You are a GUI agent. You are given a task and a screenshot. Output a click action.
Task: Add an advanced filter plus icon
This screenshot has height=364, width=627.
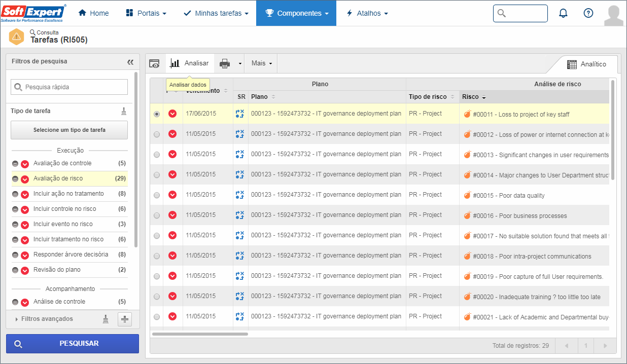point(125,319)
